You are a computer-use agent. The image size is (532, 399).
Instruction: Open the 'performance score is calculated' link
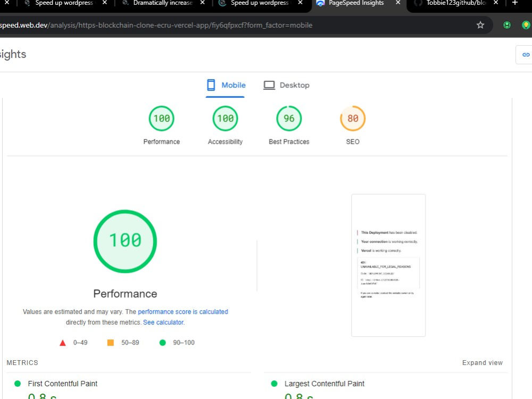click(183, 311)
